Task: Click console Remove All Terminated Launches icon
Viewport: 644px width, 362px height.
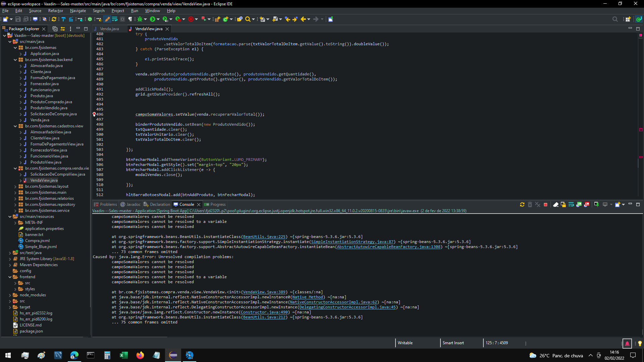Action: (538, 204)
